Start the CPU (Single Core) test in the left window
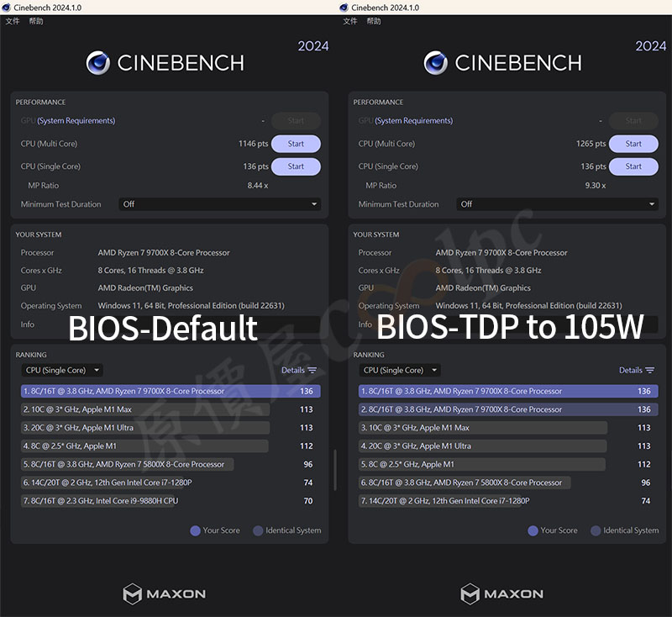The height and width of the screenshot is (617, 672). pos(296,166)
